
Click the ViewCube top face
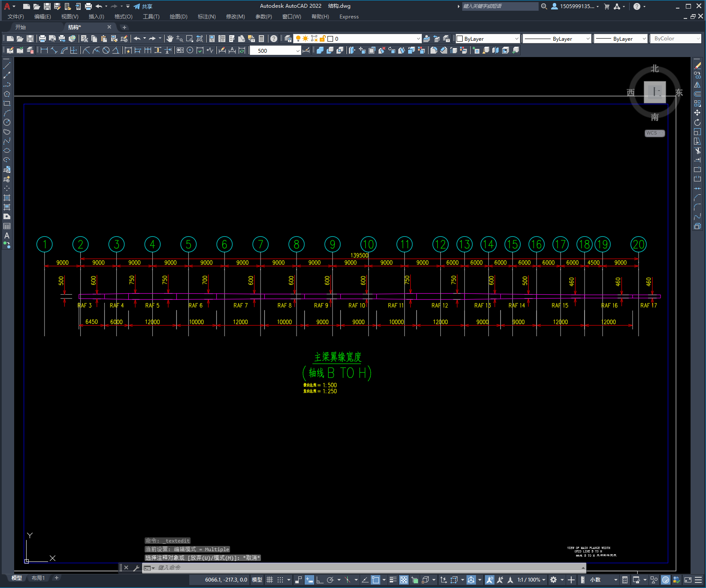(x=654, y=91)
